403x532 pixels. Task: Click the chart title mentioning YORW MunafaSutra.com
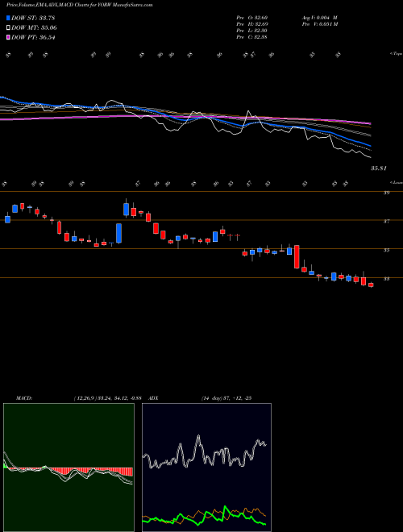coord(79,5)
